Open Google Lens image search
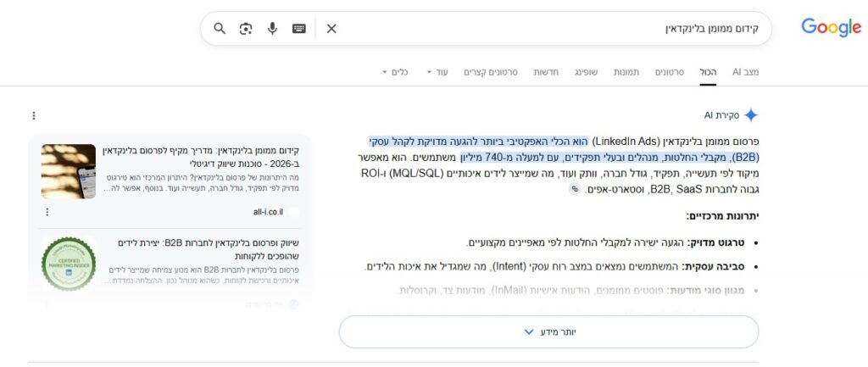Image resolution: width=868 pixels, height=367 pixels. tap(246, 28)
